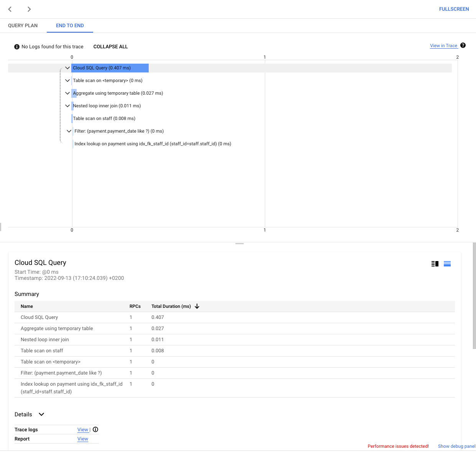Collapse the Aggregate using temporary table span
This screenshot has height=452, width=476.
[x=67, y=93]
